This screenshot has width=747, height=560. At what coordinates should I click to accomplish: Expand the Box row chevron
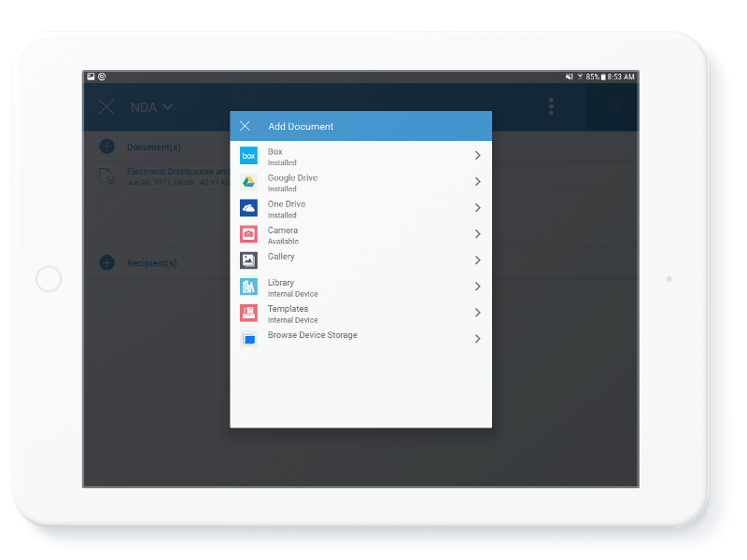(x=478, y=155)
